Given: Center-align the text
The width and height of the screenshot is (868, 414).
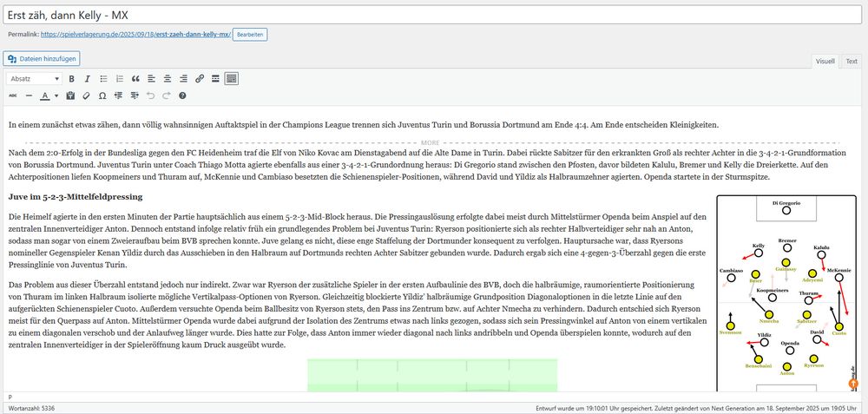Looking at the screenshot, I should (x=168, y=79).
